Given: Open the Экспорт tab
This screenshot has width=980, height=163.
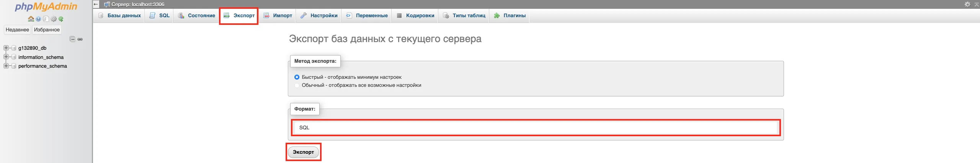Looking at the screenshot, I should (x=239, y=16).
